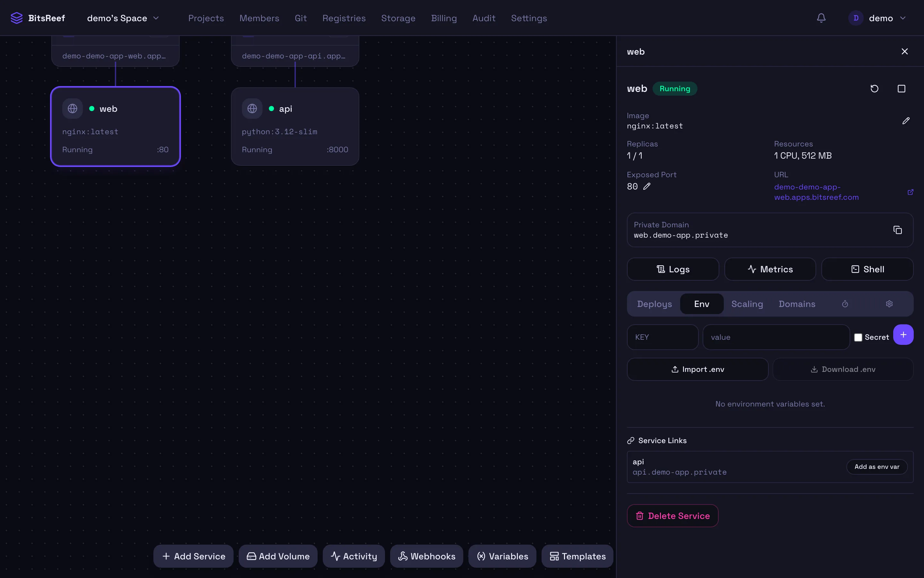Image resolution: width=924 pixels, height=578 pixels.
Task: Click the plus button to add env variable
Action: click(903, 335)
